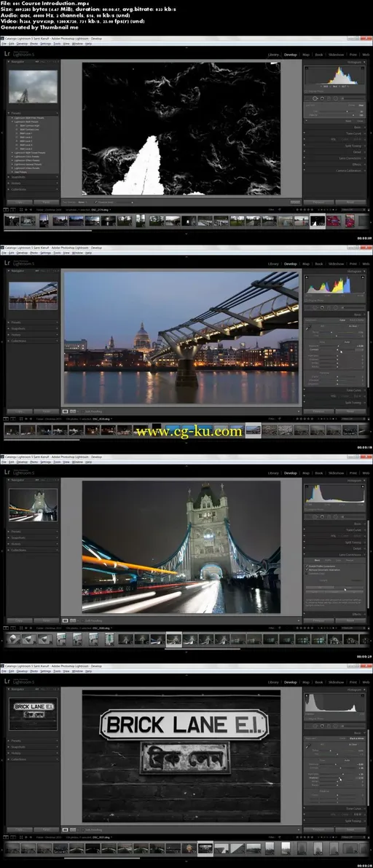Select Crop Overlay tool in black mask screenshot
The width and height of the screenshot is (373, 868).
coord(309,98)
